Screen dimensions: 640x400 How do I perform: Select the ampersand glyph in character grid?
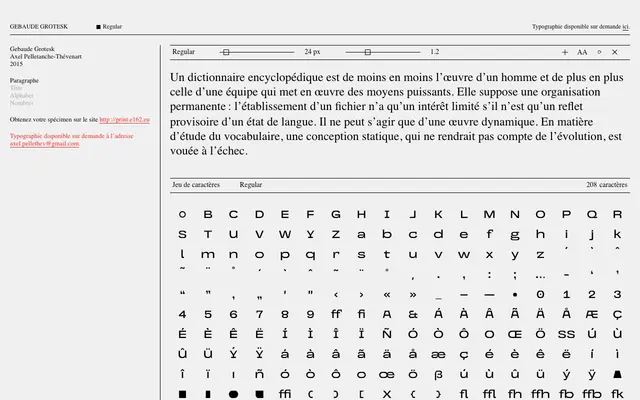pyautogui.click(x=413, y=314)
